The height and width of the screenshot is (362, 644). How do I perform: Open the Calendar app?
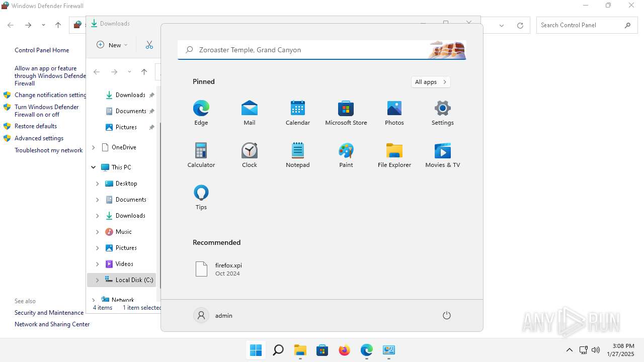click(297, 113)
